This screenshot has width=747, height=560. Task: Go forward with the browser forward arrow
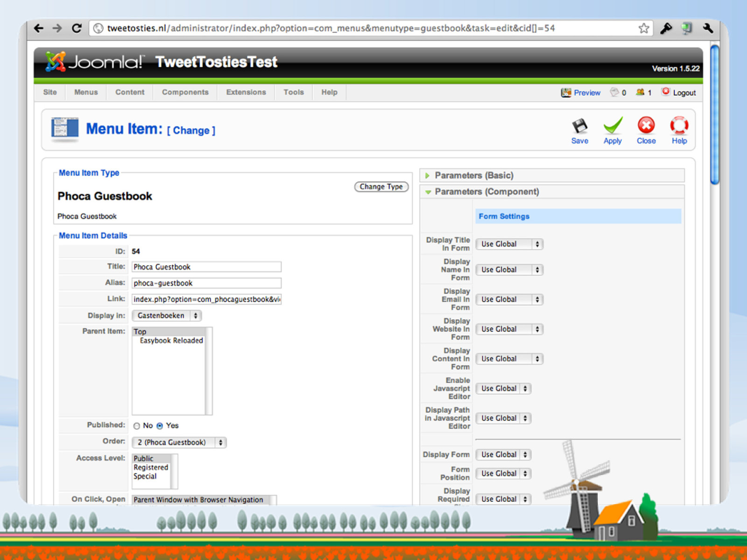click(57, 28)
